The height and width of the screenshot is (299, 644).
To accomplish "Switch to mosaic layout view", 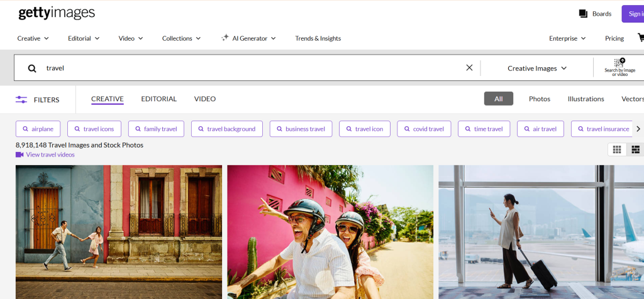I will point(635,149).
